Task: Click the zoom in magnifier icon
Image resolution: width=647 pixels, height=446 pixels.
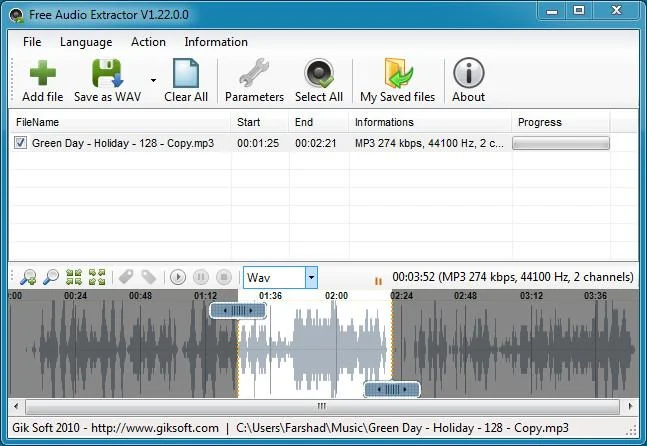Action: 28,277
